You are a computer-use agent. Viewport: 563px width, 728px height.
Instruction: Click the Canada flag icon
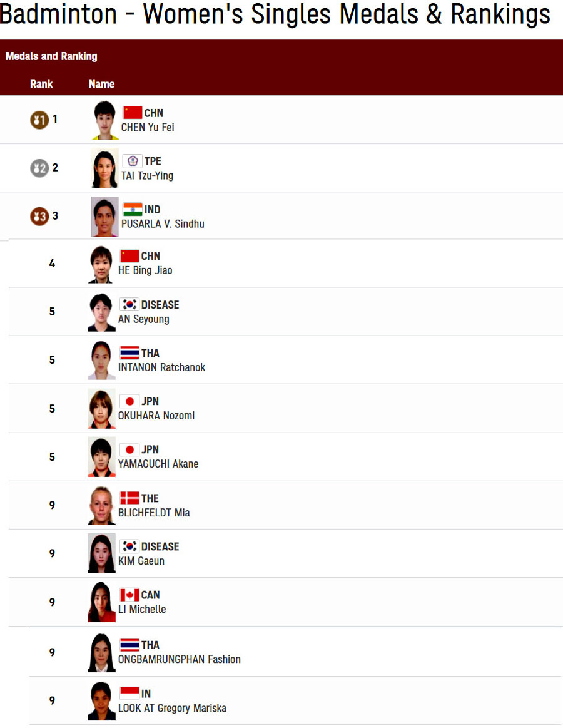[129, 595]
